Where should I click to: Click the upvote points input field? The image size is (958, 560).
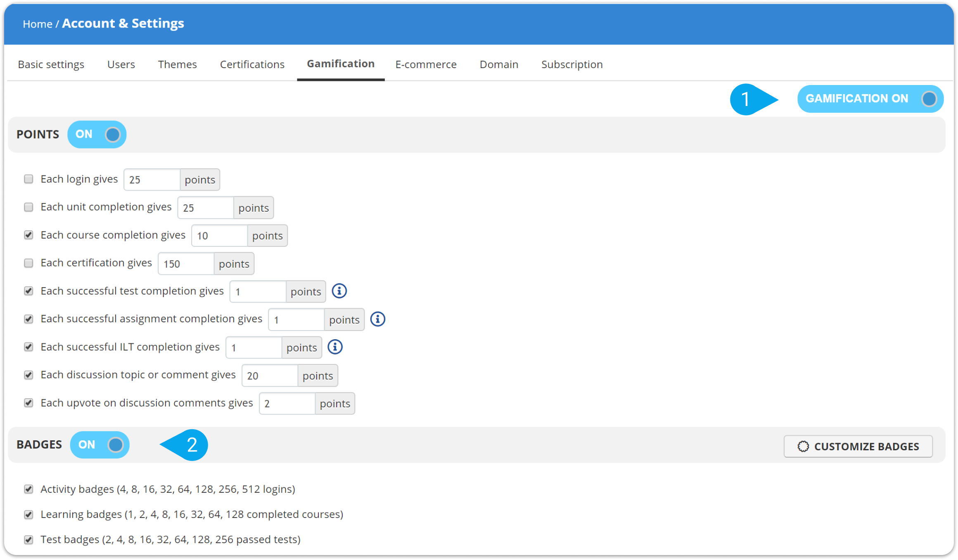click(287, 403)
